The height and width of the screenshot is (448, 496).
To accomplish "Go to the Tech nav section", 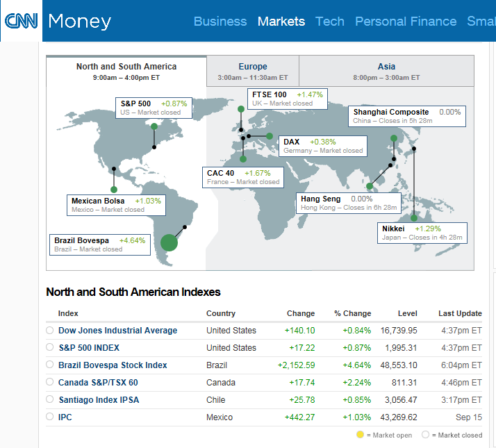I will pyautogui.click(x=330, y=22).
